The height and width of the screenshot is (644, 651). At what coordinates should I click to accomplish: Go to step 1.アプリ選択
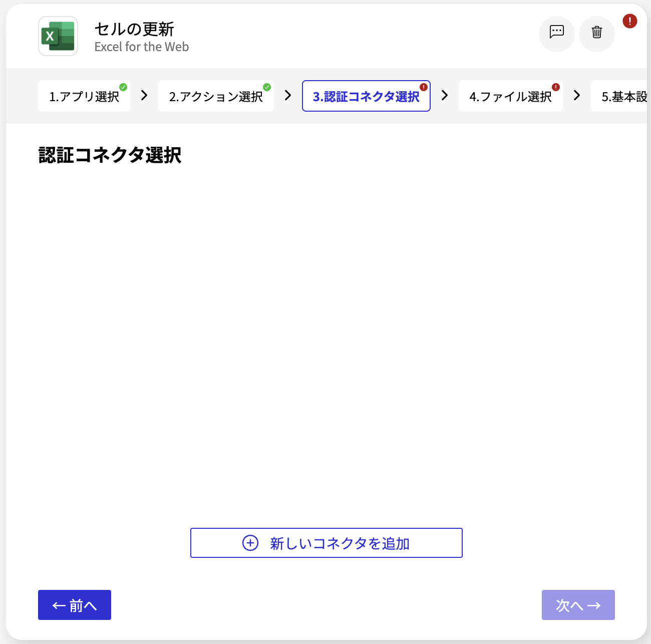pyautogui.click(x=84, y=96)
